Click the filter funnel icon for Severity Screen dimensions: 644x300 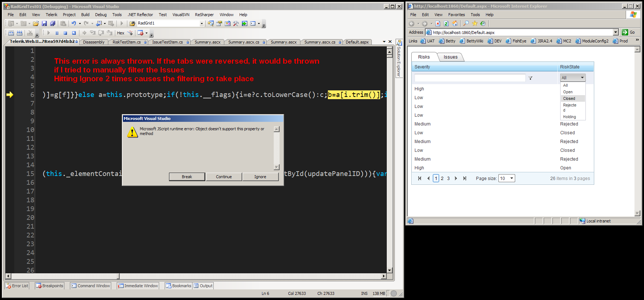coord(530,78)
